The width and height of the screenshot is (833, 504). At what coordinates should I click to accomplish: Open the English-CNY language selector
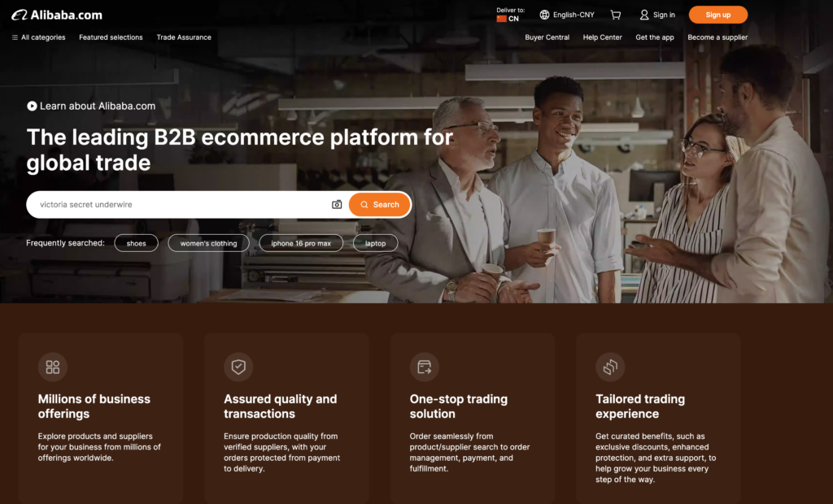point(567,15)
